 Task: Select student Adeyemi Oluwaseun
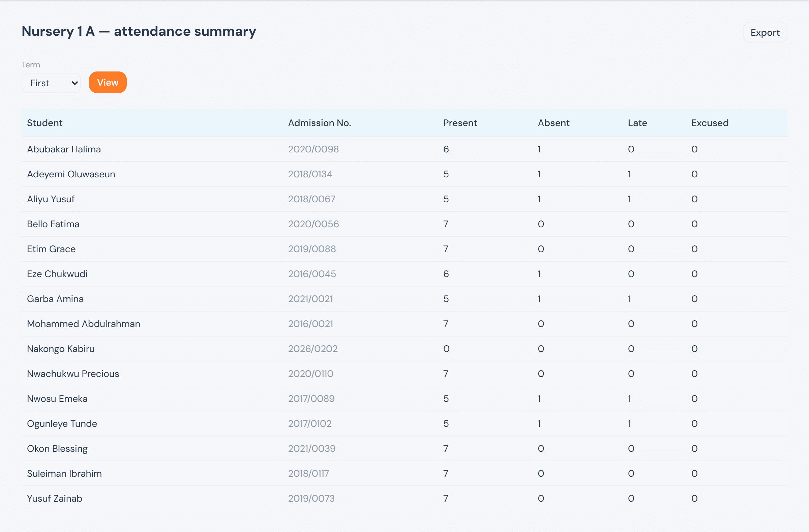(x=71, y=174)
